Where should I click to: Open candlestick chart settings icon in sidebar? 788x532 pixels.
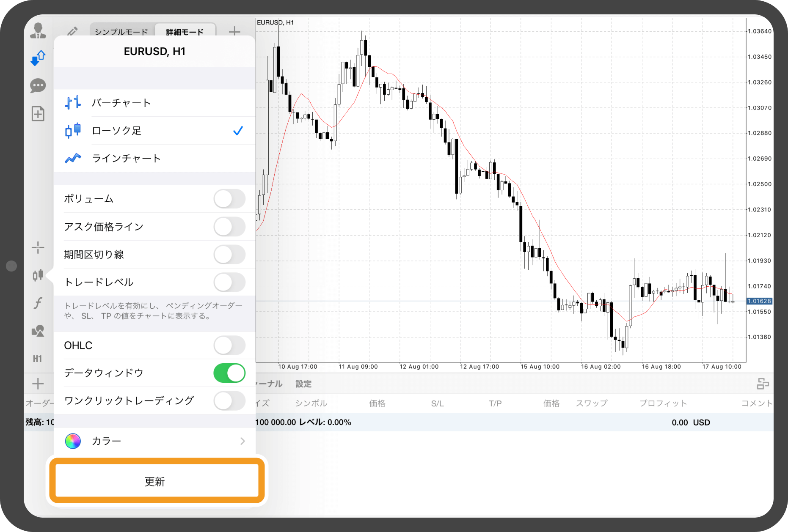point(38,275)
